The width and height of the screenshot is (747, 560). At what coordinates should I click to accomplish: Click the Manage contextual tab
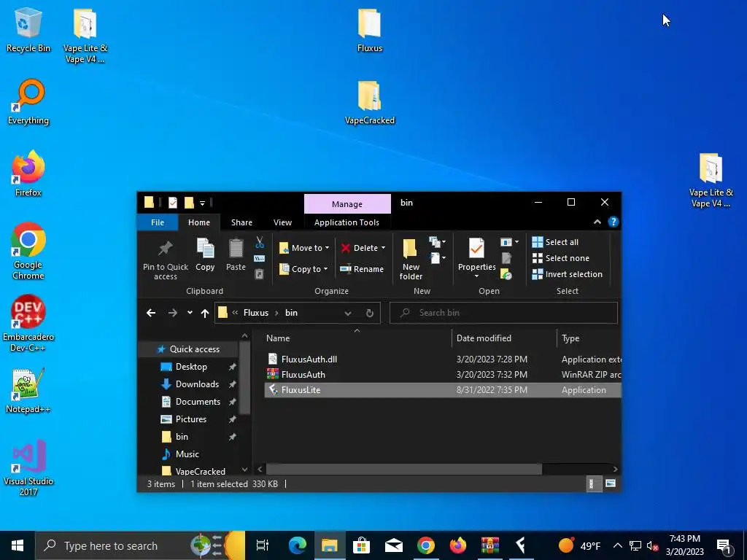(347, 204)
